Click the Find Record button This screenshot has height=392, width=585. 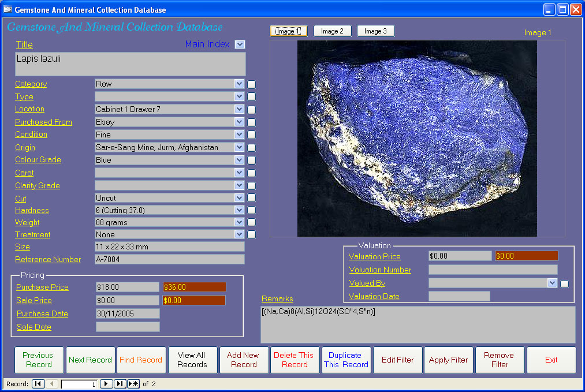pos(141,360)
